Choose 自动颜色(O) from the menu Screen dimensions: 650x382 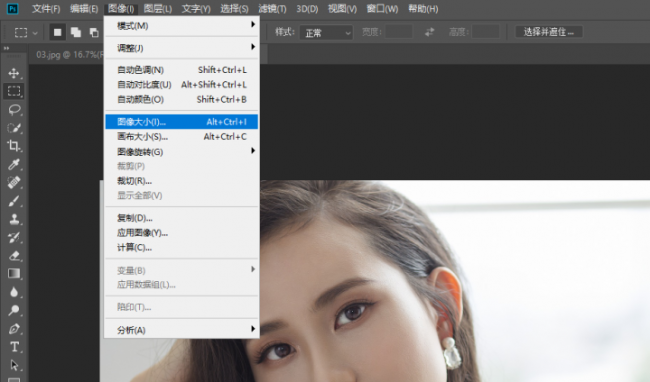pos(182,99)
